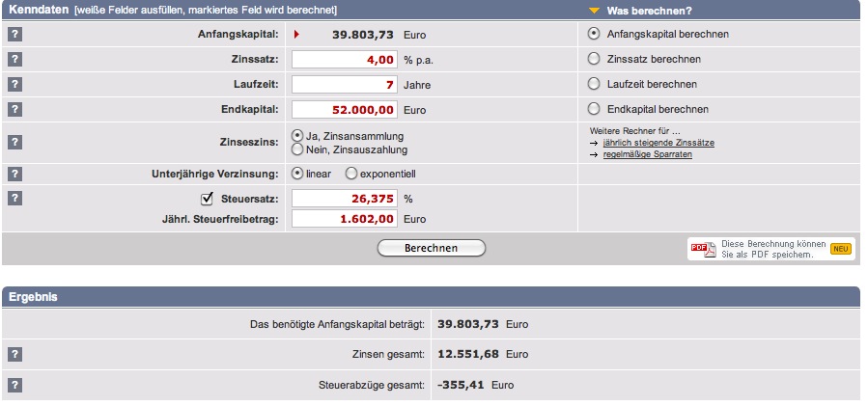Image resolution: width=868 pixels, height=406 pixels.
Task: Choose Nein, Zinsauszahlung option
Action: coord(297,149)
